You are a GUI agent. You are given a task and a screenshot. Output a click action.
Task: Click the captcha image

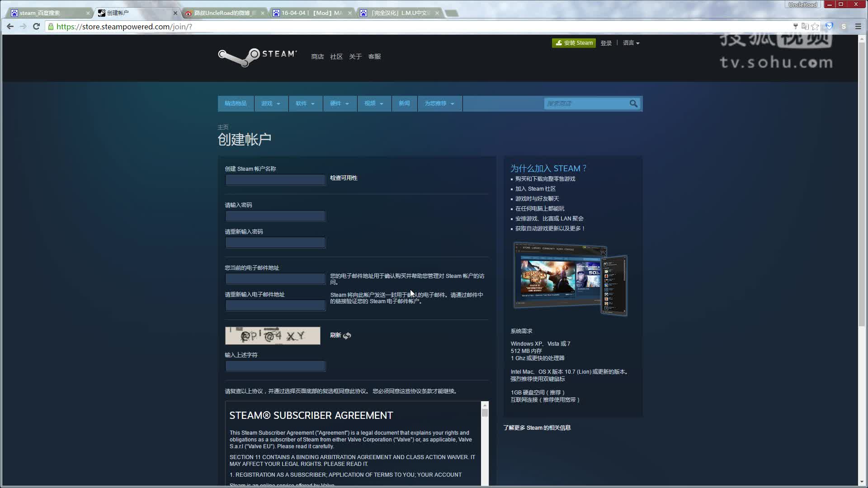click(x=273, y=336)
